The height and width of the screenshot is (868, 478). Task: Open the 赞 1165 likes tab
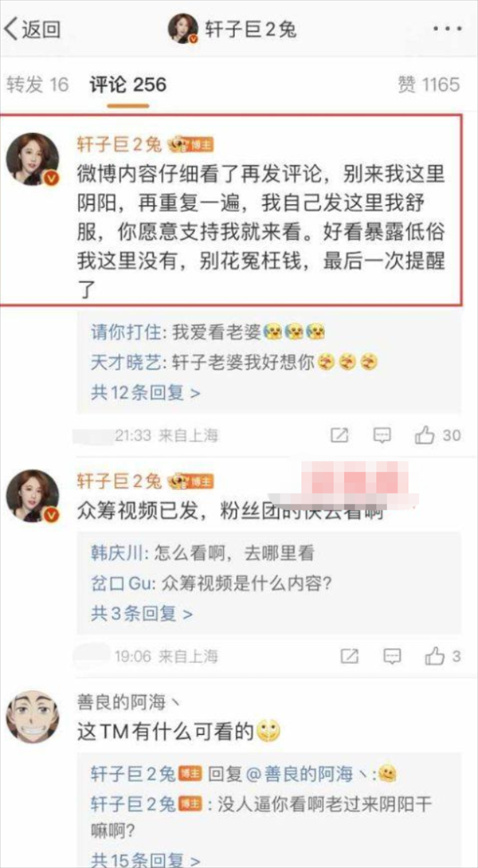[x=429, y=84]
